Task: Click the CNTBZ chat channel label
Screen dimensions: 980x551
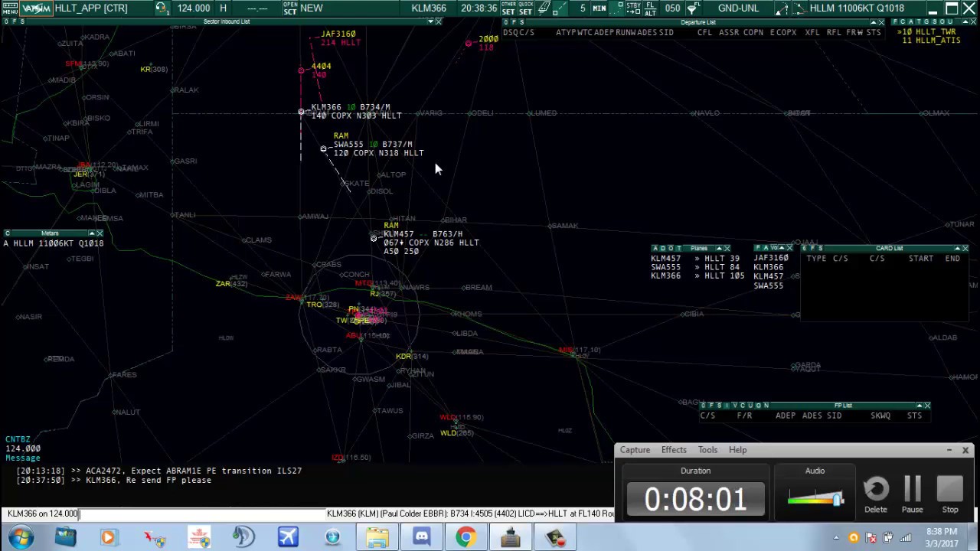Action: tap(18, 439)
